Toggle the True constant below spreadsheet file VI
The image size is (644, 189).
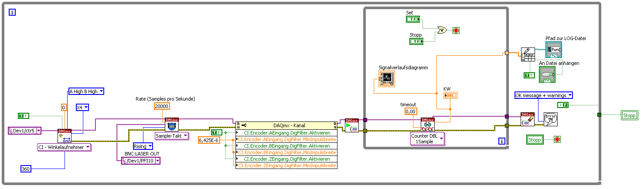529,75
